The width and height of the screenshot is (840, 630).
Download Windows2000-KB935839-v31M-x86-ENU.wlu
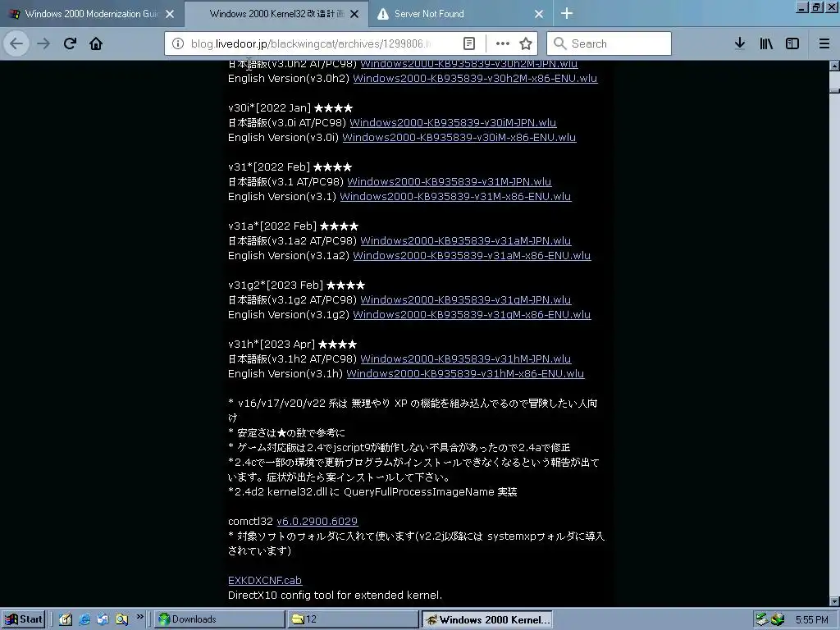click(455, 197)
